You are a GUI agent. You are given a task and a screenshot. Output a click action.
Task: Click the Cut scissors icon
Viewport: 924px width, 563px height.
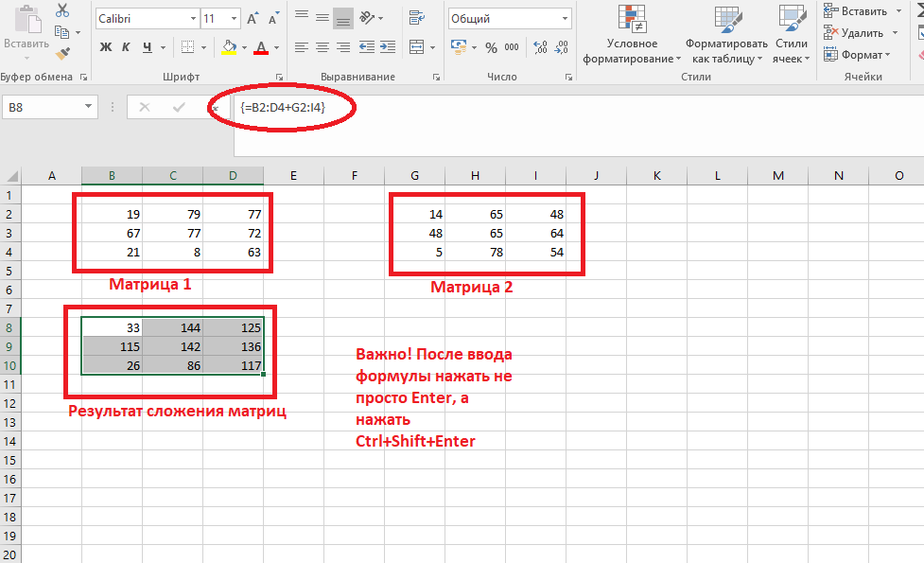(62, 10)
